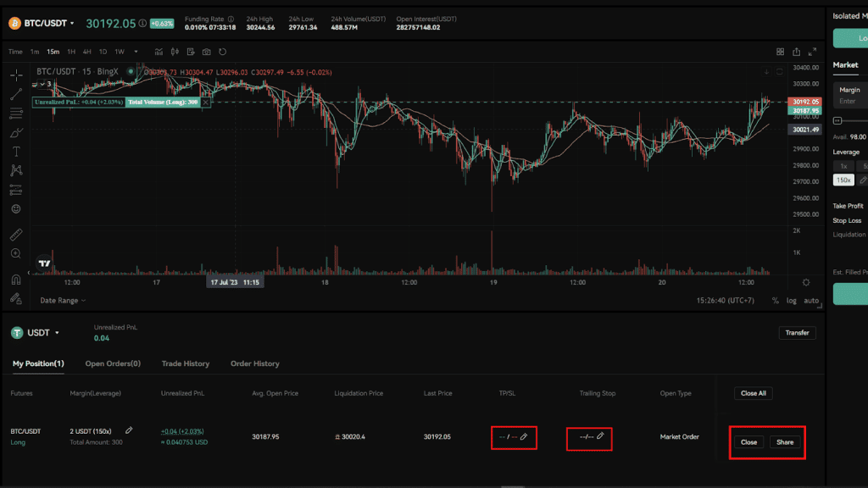Toggle log scale on chart
Screen dimensions: 868x488
(792, 301)
